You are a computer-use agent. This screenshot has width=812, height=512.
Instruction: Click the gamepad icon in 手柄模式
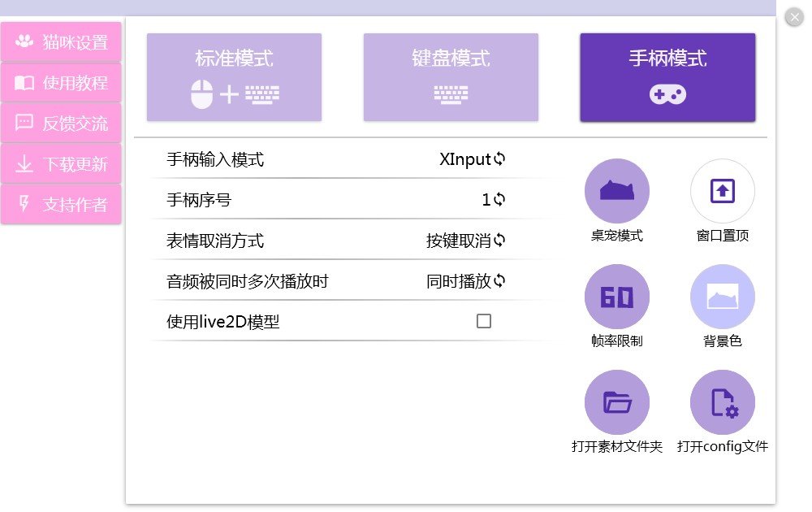point(667,95)
